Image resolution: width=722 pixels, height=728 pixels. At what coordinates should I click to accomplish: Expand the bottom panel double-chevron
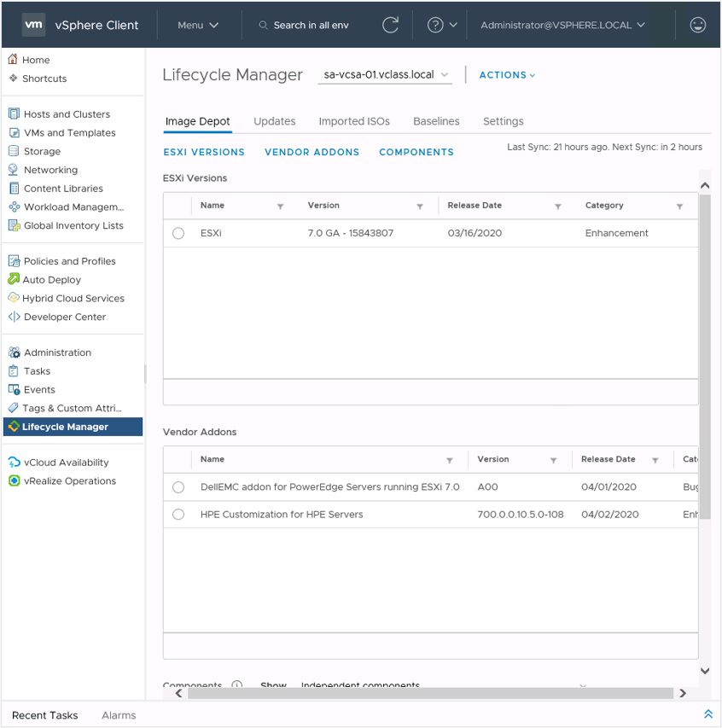(708, 714)
